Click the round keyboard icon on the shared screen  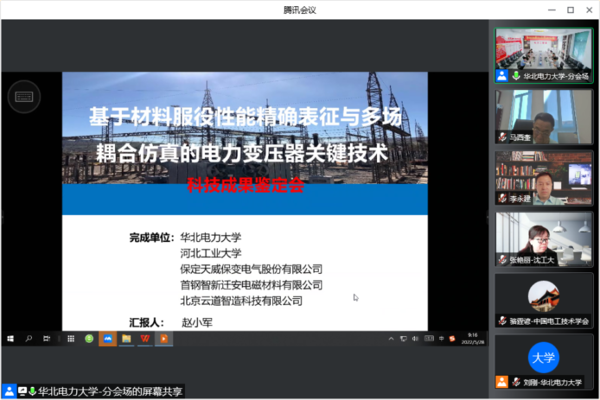click(23, 97)
